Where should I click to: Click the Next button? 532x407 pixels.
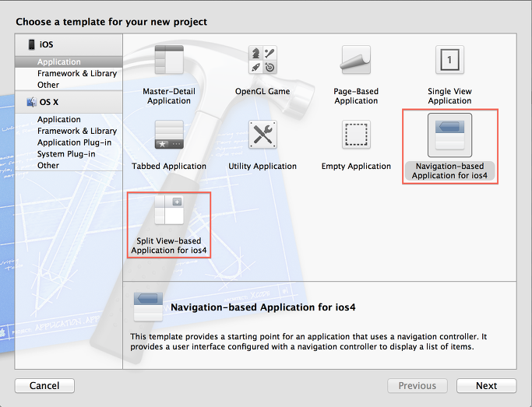(x=486, y=386)
